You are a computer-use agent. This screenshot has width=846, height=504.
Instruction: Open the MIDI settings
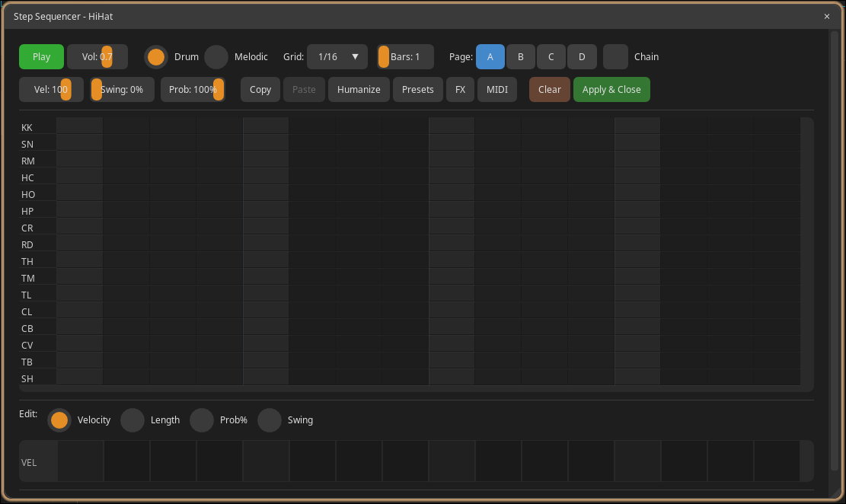coord(496,89)
